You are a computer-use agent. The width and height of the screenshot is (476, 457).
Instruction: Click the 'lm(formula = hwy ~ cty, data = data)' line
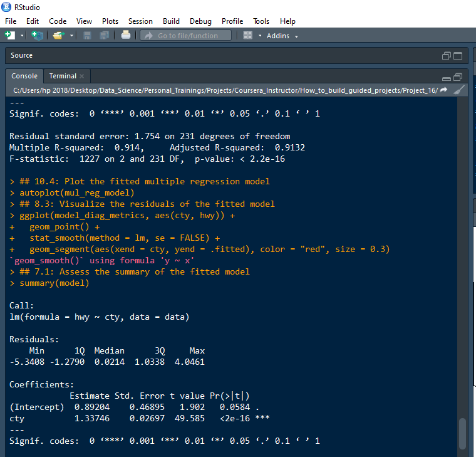coord(99,317)
